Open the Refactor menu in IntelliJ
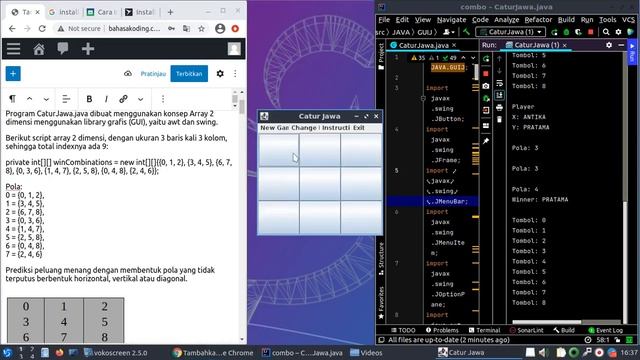The width and height of the screenshot is (640, 360). click(x=538, y=20)
